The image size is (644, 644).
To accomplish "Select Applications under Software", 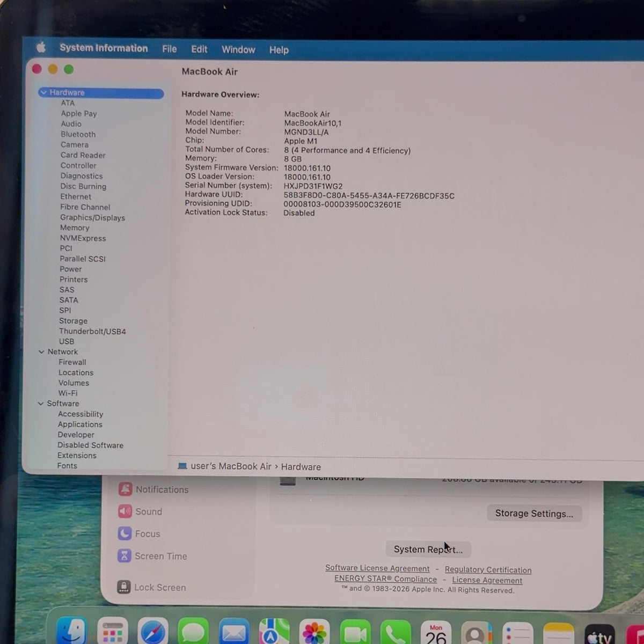I will (x=80, y=424).
